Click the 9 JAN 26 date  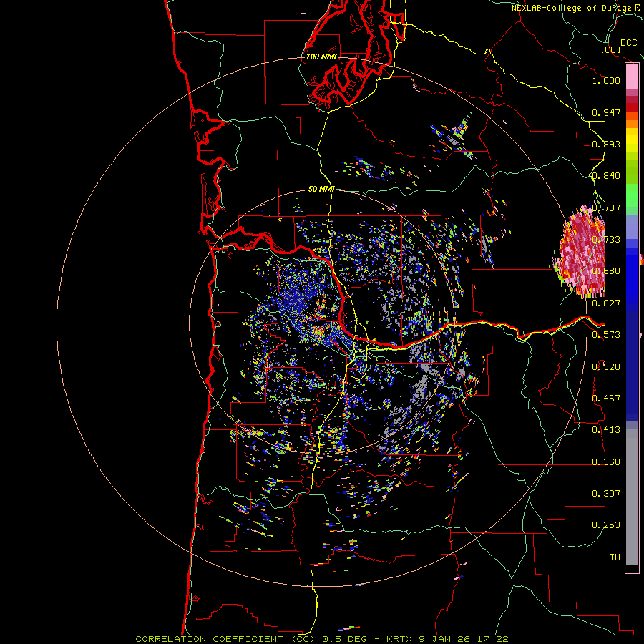click(446, 639)
